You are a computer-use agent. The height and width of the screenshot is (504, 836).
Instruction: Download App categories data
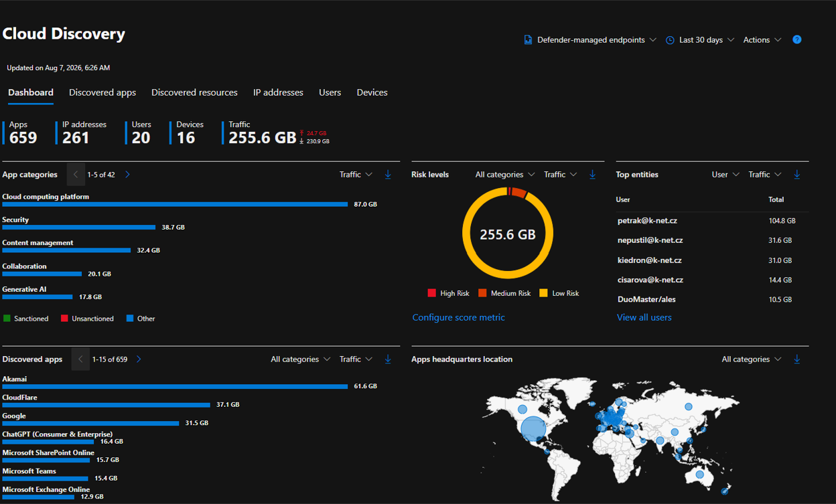point(388,175)
